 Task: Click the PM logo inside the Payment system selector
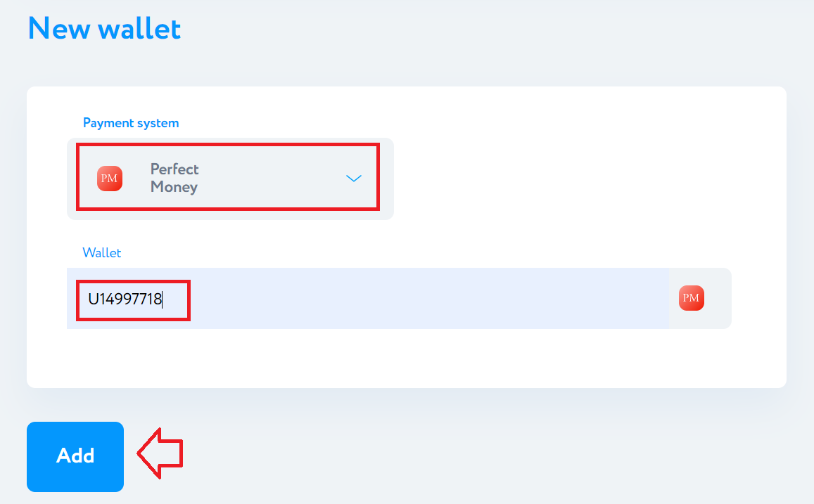110,179
